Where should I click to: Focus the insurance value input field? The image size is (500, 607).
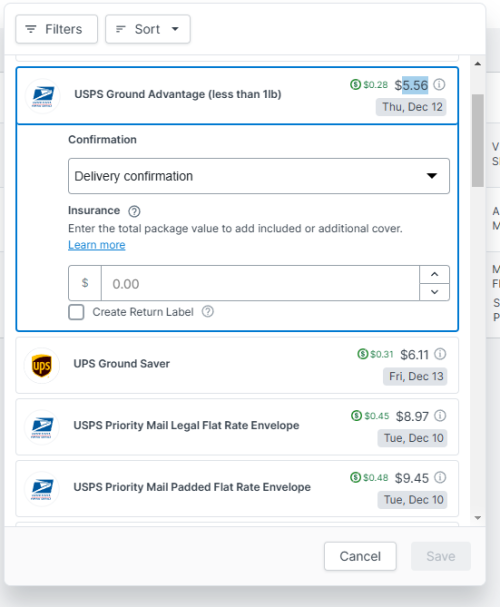[x=260, y=283]
